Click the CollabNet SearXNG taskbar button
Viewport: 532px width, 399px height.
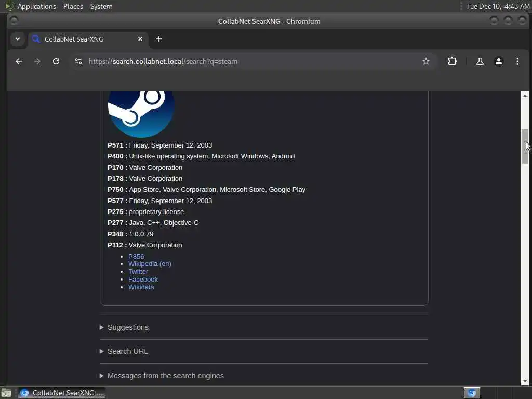tap(62, 393)
